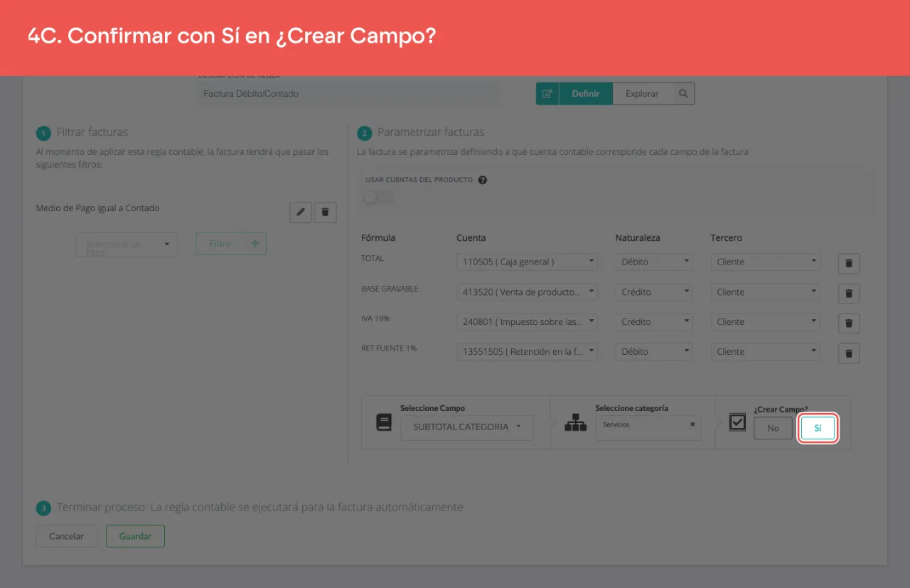Viewport: 910px width, 588px height.
Task: Click the Filtro add button
Action: point(231,243)
